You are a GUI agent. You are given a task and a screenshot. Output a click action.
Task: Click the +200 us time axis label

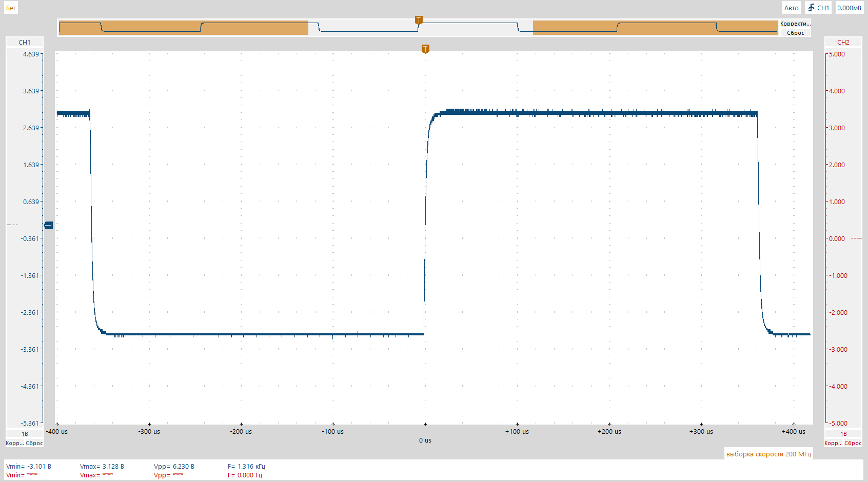(x=609, y=431)
